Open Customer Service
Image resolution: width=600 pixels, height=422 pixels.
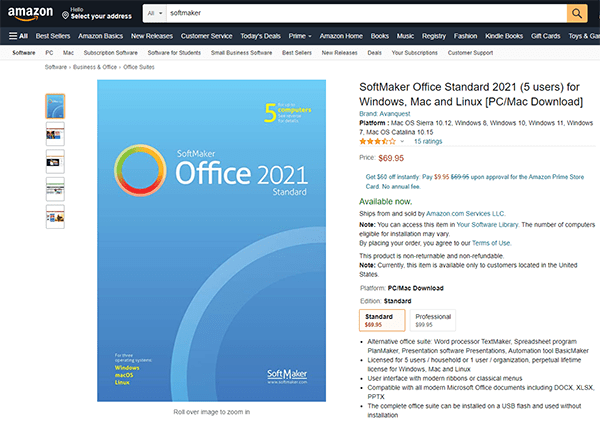tap(207, 36)
